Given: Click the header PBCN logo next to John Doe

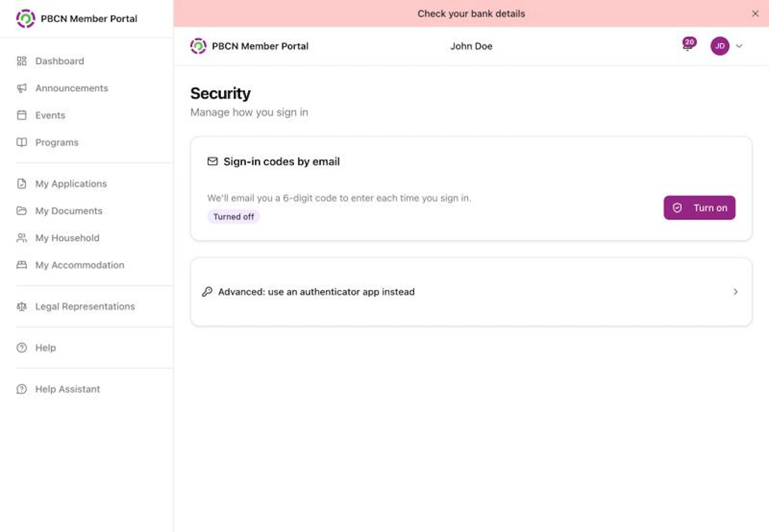Looking at the screenshot, I should coord(198,46).
